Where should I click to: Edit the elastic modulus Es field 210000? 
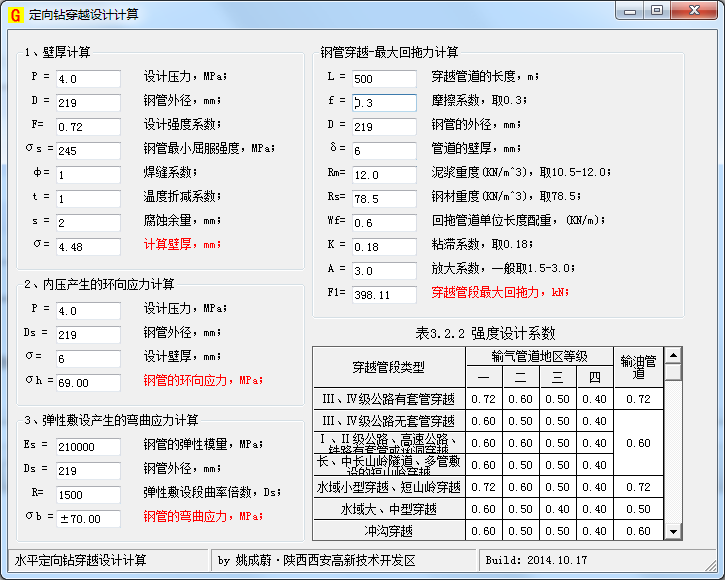point(88,447)
